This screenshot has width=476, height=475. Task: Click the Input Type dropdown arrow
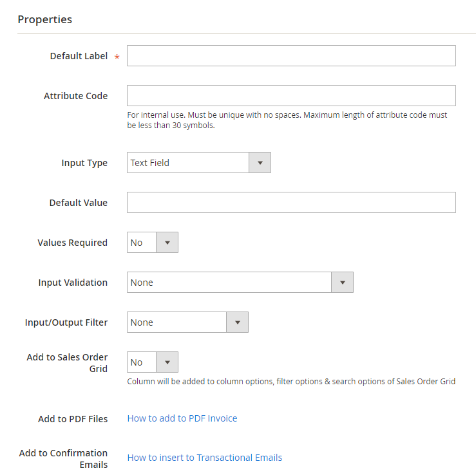(x=260, y=163)
